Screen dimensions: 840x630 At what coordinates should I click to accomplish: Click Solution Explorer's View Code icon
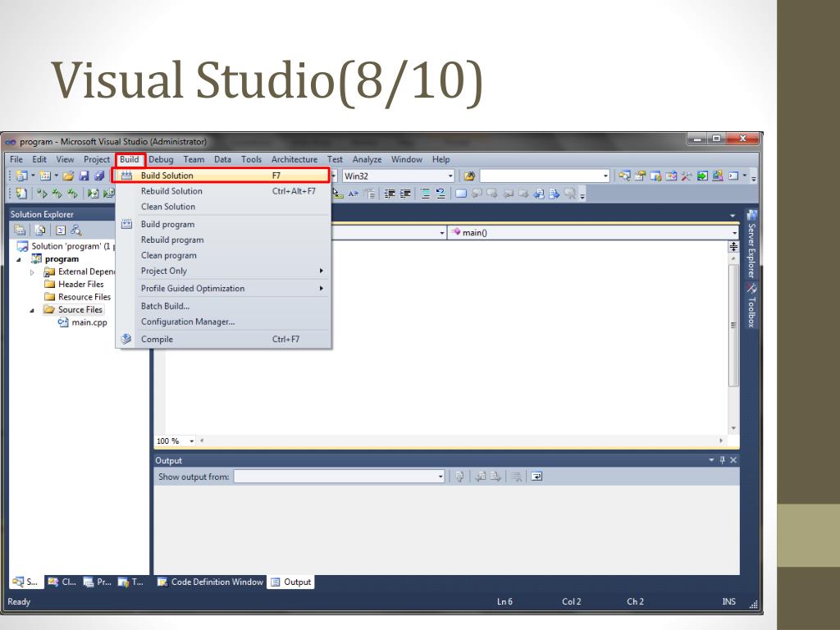(x=61, y=231)
